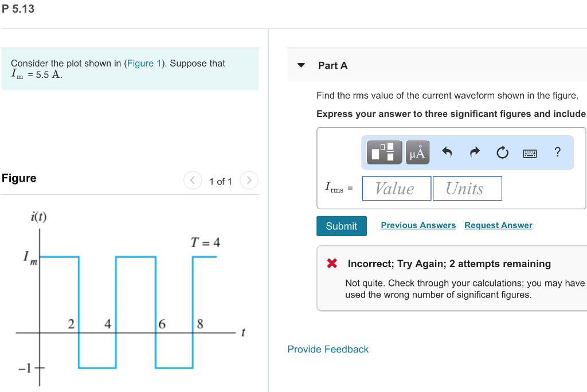The width and height of the screenshot is (587, 392).
Task: Collapse the Part A section
Action: tap(301, 65)
